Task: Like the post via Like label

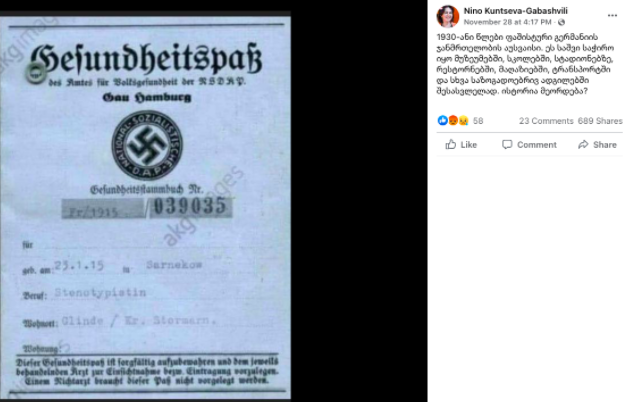Action: 468,145
